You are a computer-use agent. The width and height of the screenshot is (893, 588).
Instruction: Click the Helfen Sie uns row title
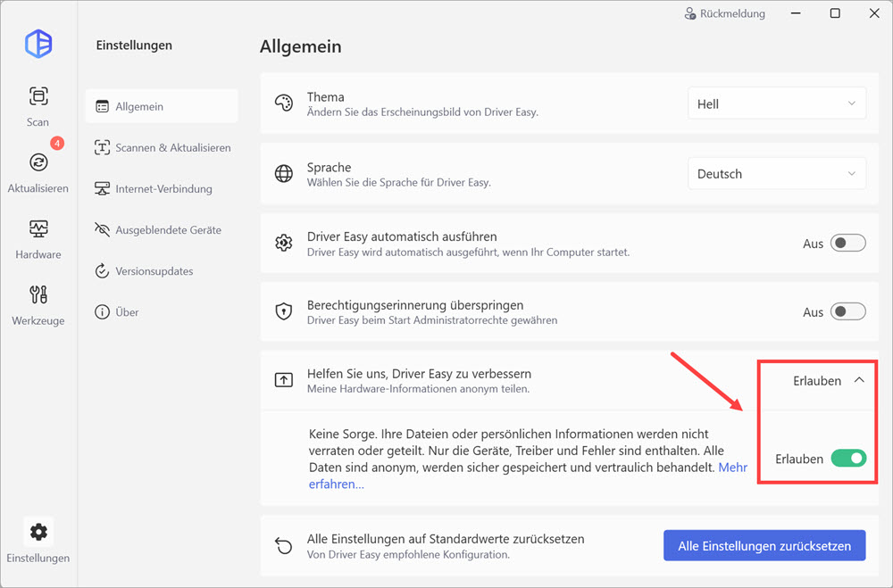[419, 373]
